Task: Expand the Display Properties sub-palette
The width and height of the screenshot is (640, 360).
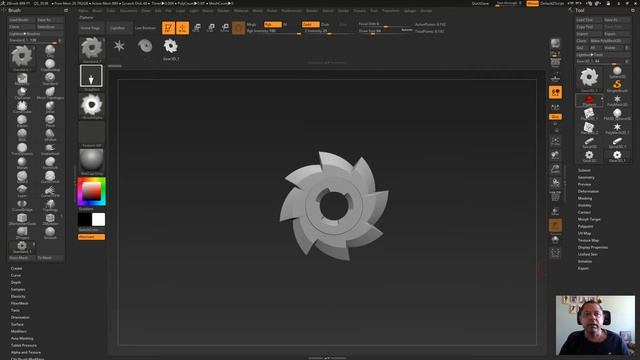Action: tap(593, 247)
